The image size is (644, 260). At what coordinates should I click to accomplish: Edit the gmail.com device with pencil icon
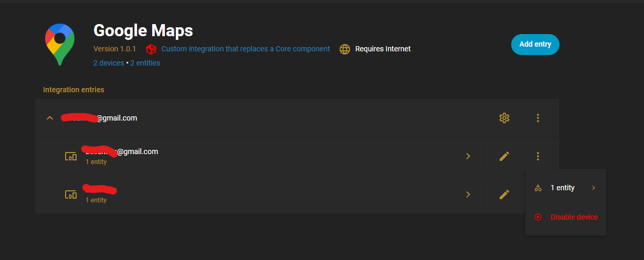coord(504,156)
